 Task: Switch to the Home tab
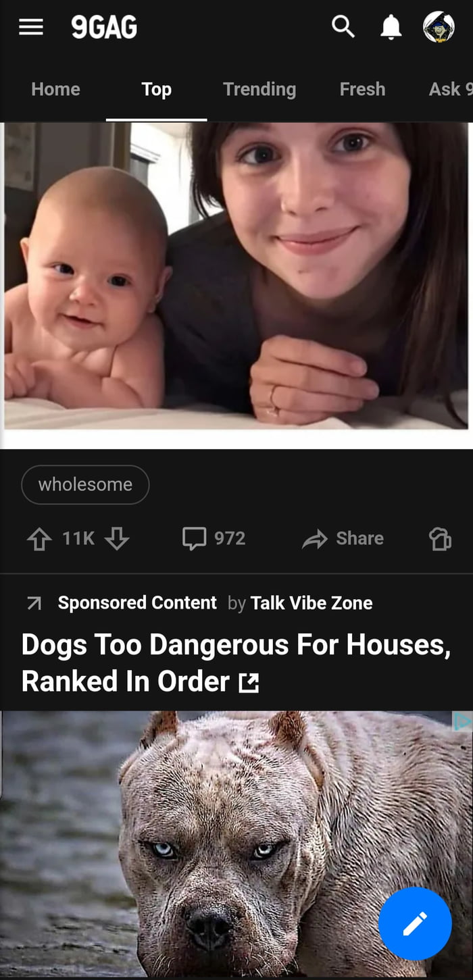pyautogui.click(x=55, y=89)
